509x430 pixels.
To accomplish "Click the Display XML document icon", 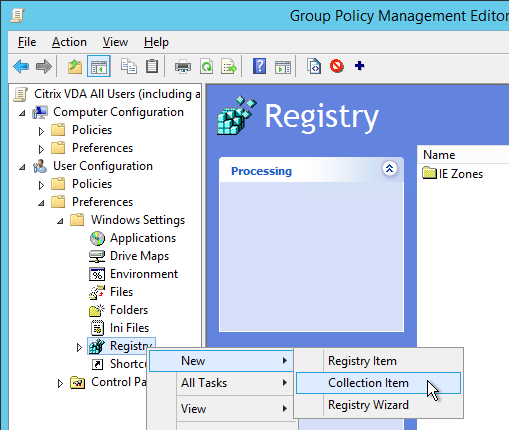I will pos(314,66).
